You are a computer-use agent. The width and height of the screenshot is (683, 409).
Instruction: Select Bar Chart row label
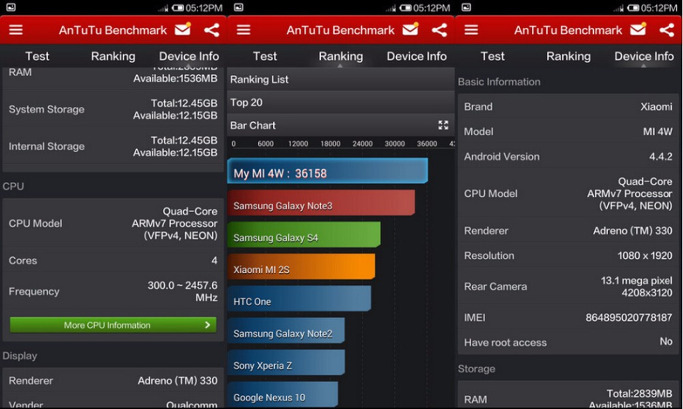253,125
